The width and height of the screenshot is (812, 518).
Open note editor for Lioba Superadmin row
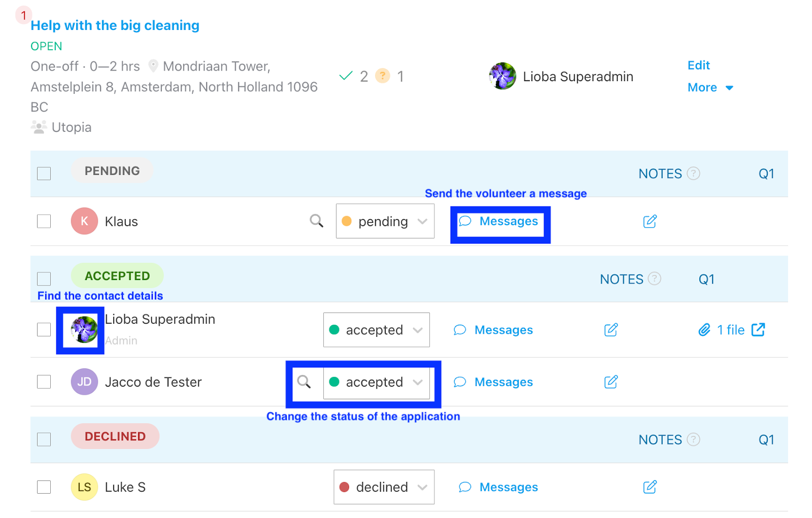(611, 330)
